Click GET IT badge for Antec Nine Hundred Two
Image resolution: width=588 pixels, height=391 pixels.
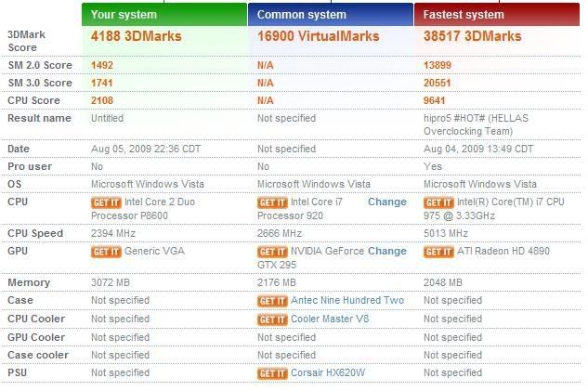click(272, 301)
